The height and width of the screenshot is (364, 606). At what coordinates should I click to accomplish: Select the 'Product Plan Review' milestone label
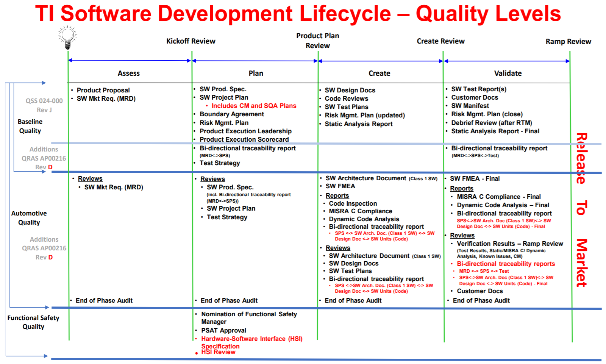(318, 41)
